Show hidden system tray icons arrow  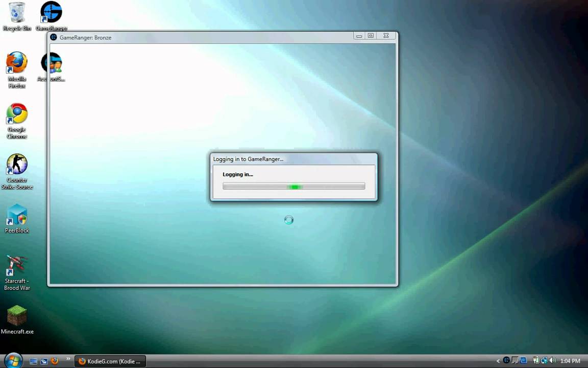pos(498,361)
